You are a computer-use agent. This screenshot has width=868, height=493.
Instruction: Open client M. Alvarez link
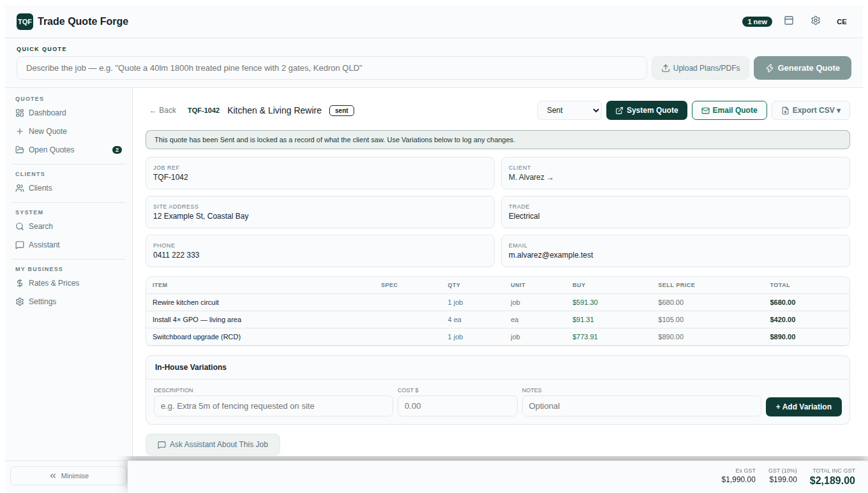tap(531, 177)
